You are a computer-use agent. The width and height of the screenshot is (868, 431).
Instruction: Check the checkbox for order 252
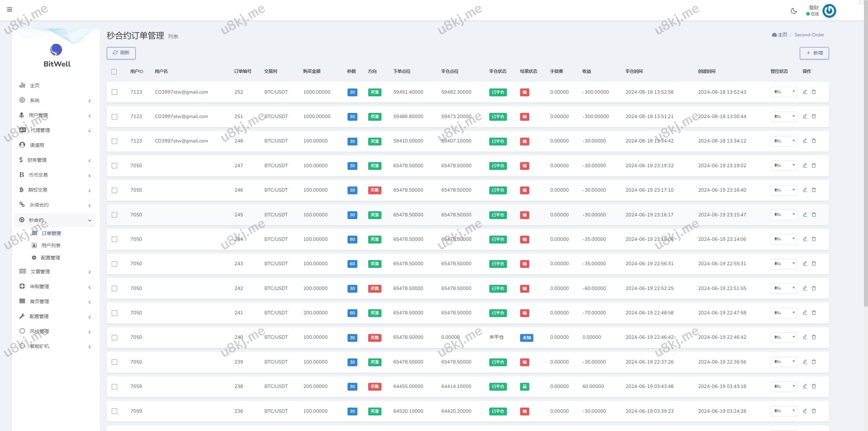[115, 92]
